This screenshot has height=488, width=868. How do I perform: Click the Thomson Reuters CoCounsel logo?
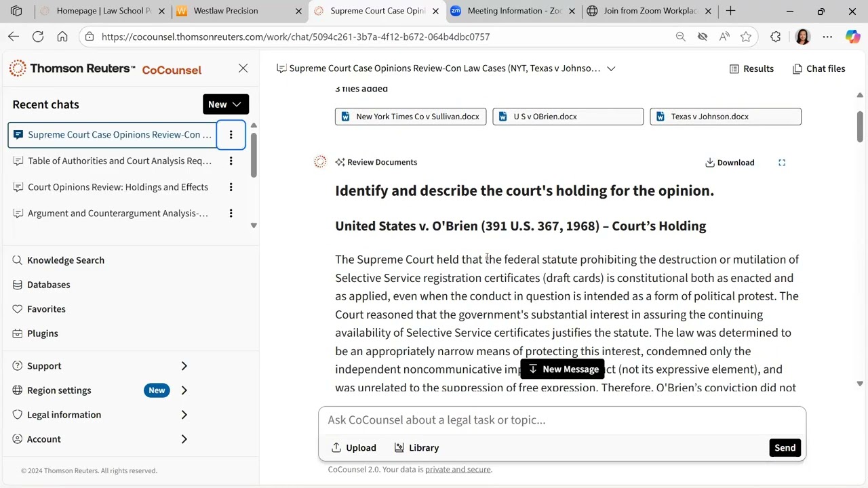tap(105, 68)
